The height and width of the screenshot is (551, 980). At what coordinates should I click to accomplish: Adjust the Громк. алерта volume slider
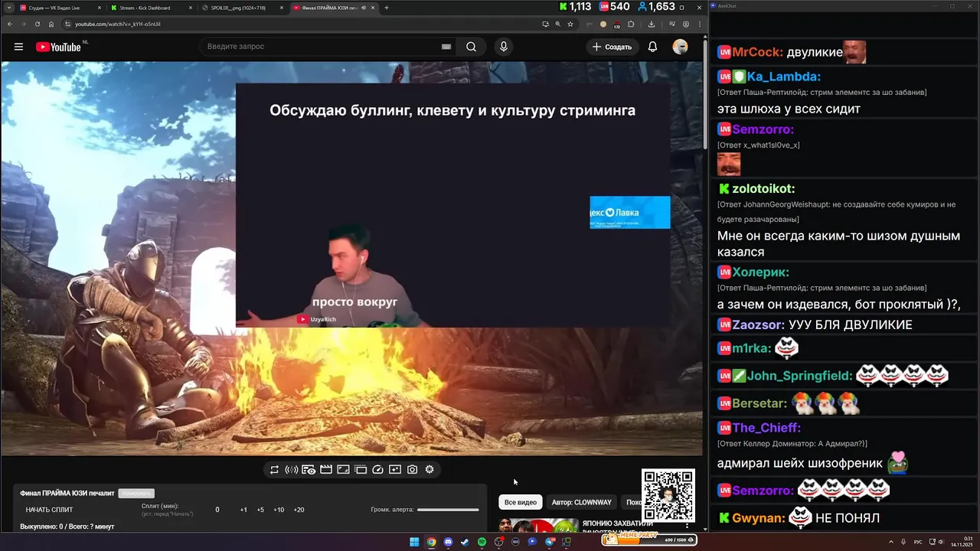(x=448, y=510)
